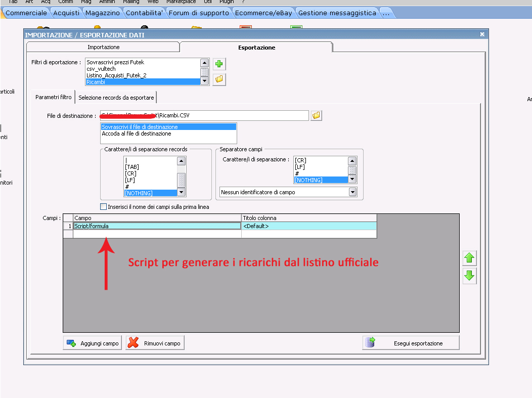The height and width of the screenshot is (398, 532).
Task: Close the Importazione / Esportazione Dati dialog
Action: (x=482, y=34)
